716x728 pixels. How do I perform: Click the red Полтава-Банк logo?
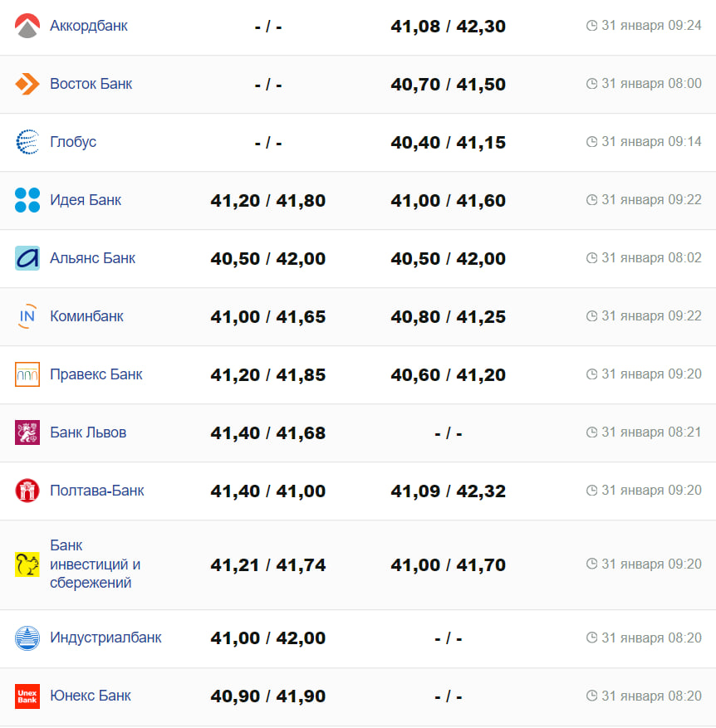pos(27,491)
